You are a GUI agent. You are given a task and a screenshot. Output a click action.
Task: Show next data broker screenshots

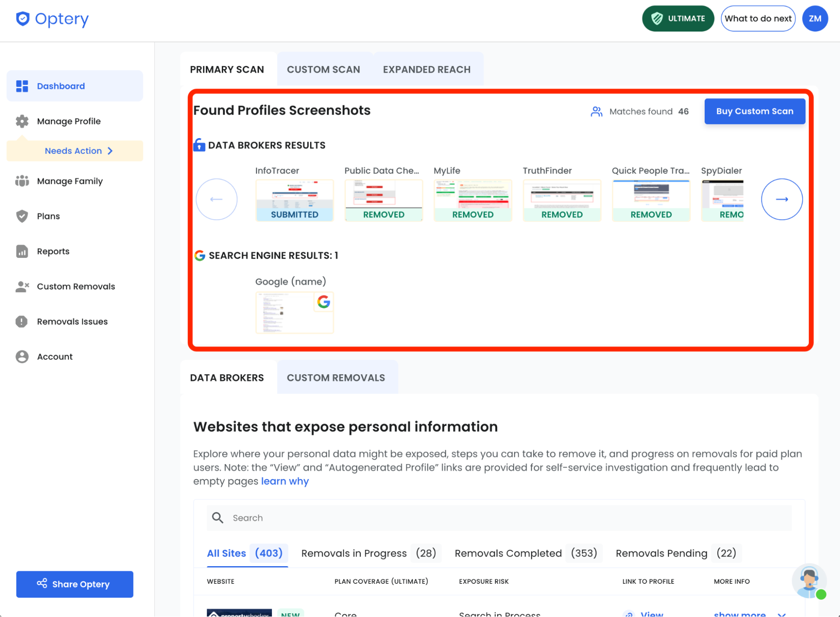[x=782, y=200]
